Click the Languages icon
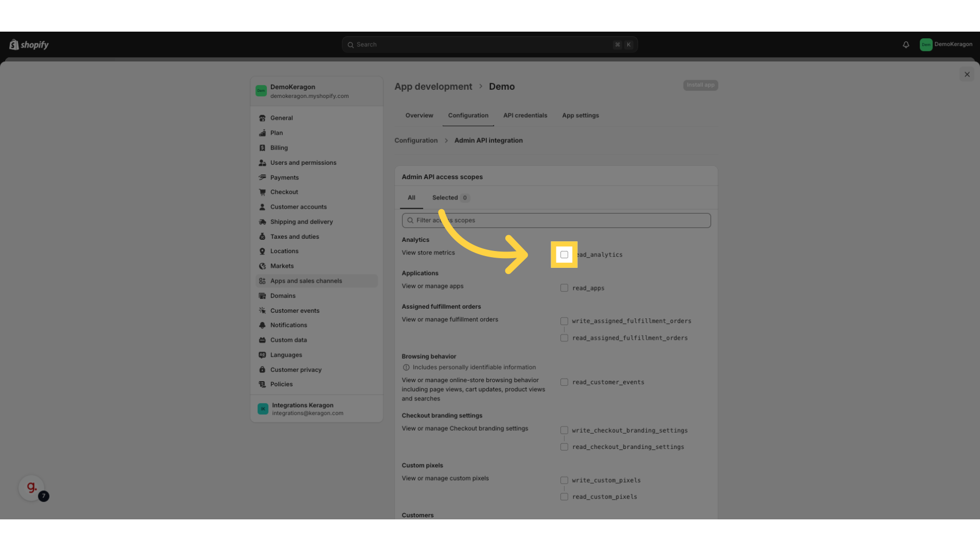Screen dimensions: 980x551 click(262, 355)
